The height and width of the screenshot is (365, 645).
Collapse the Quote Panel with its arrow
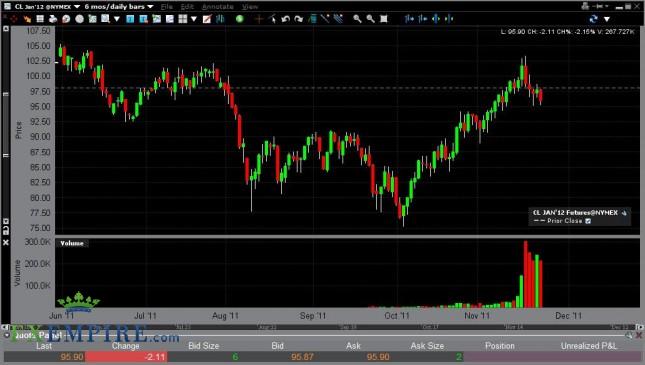coord(7,336)
